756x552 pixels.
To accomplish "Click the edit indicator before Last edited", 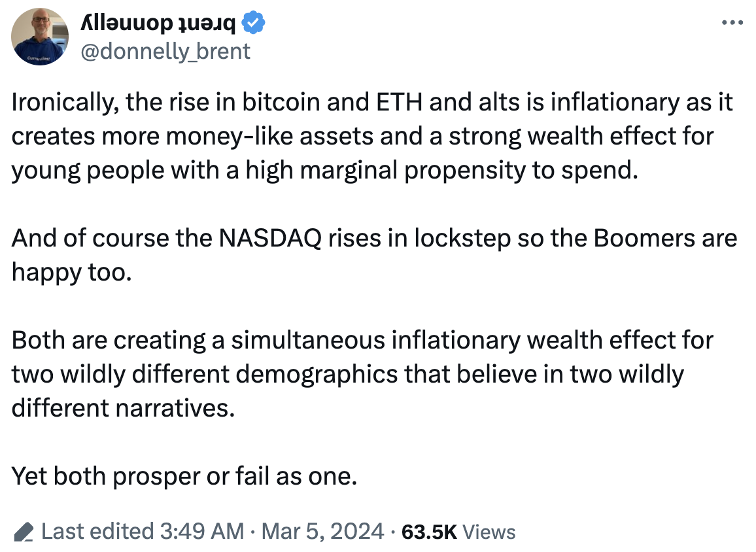I will [x=24, y=531].
